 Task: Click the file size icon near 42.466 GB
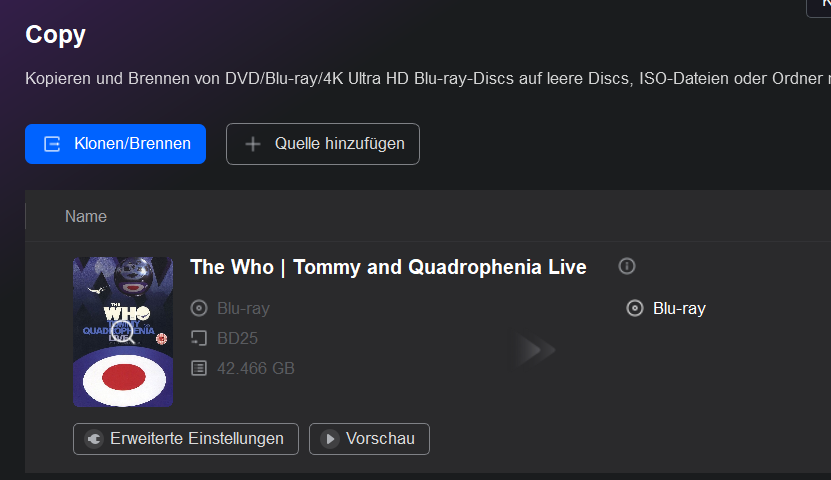pos(198,368)
